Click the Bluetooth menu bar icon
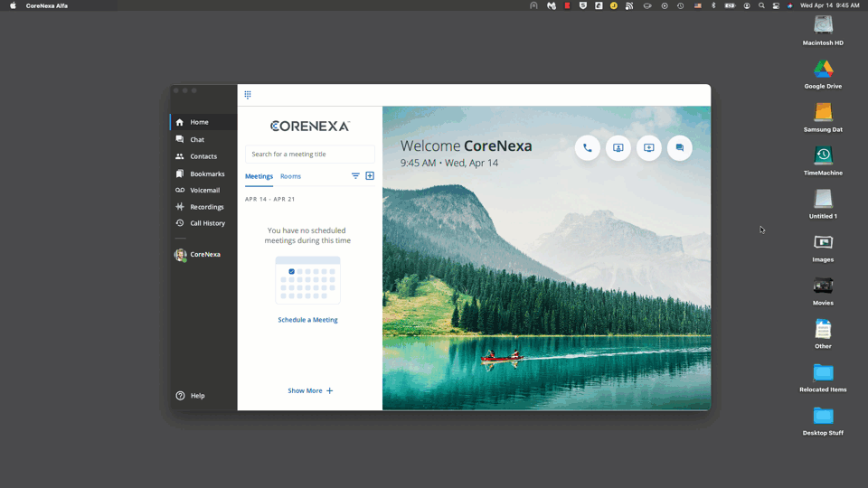This screenshot has height=488, width=868. coord(713,5)
